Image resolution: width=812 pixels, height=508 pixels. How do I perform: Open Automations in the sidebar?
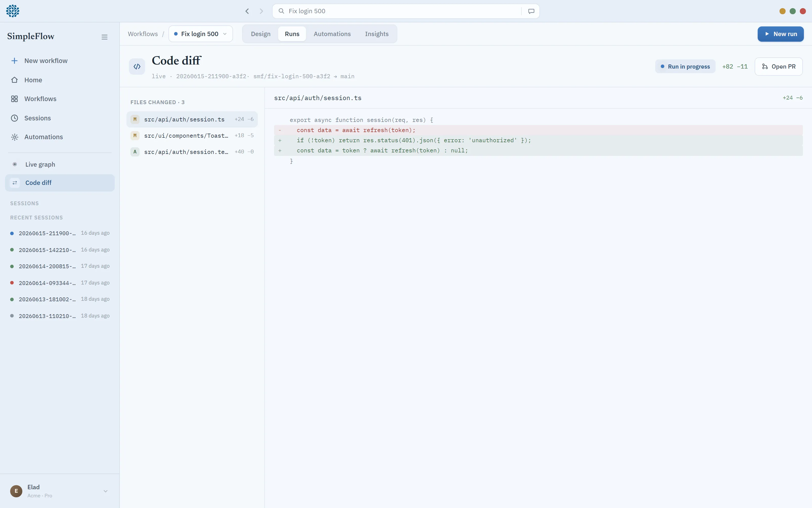tap(60, 137)
